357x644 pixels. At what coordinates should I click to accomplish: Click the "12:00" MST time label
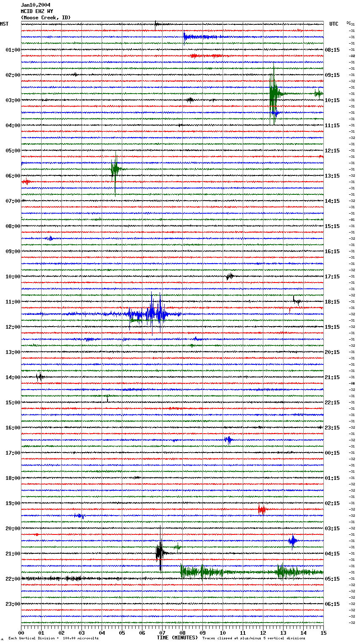click(x=13, y=327)
